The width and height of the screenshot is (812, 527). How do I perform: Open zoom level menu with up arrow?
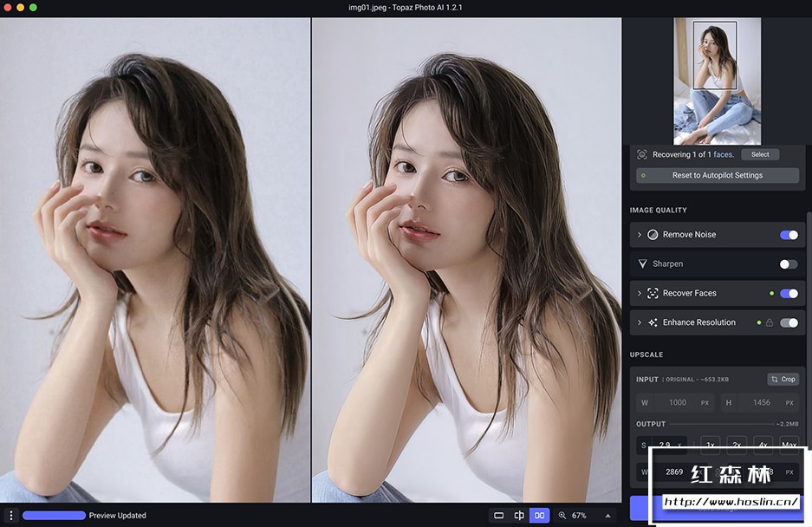point(608,516)
